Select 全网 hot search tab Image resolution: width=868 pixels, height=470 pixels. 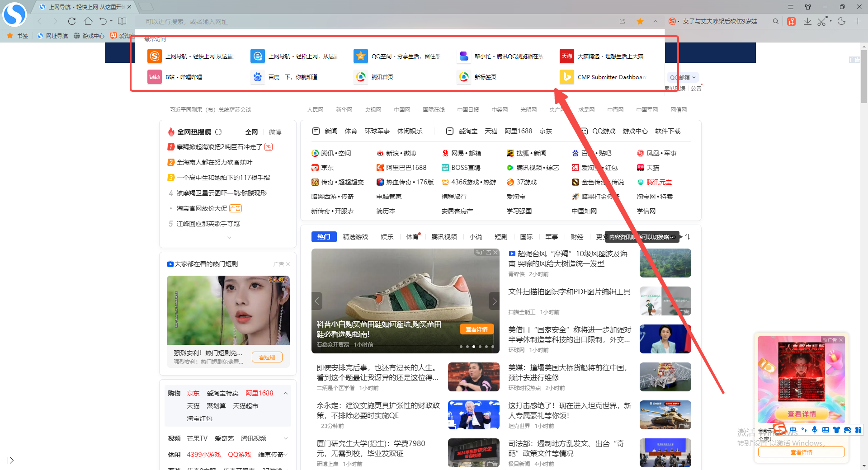251,132
